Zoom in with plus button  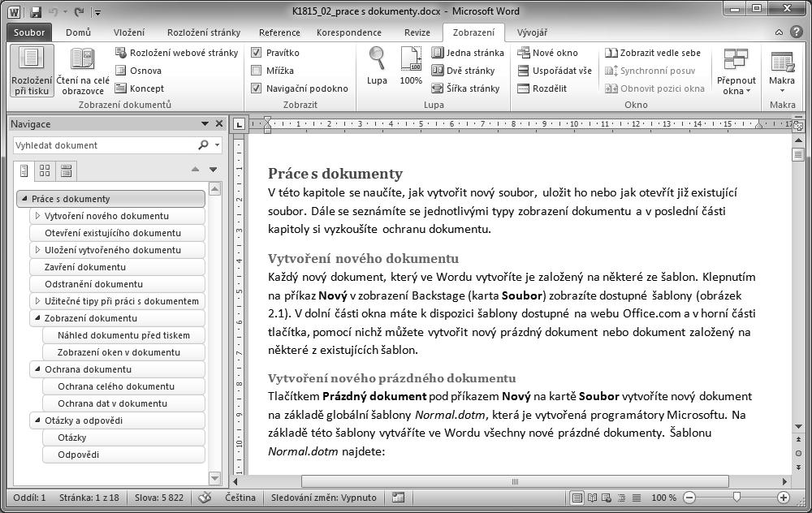coord(783,498)
